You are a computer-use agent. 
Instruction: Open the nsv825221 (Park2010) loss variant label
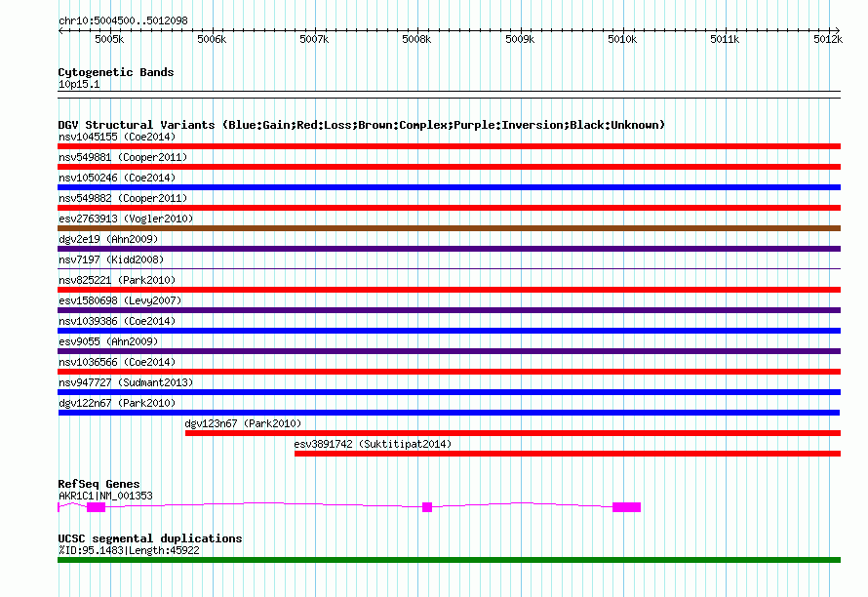click(117, 280)
